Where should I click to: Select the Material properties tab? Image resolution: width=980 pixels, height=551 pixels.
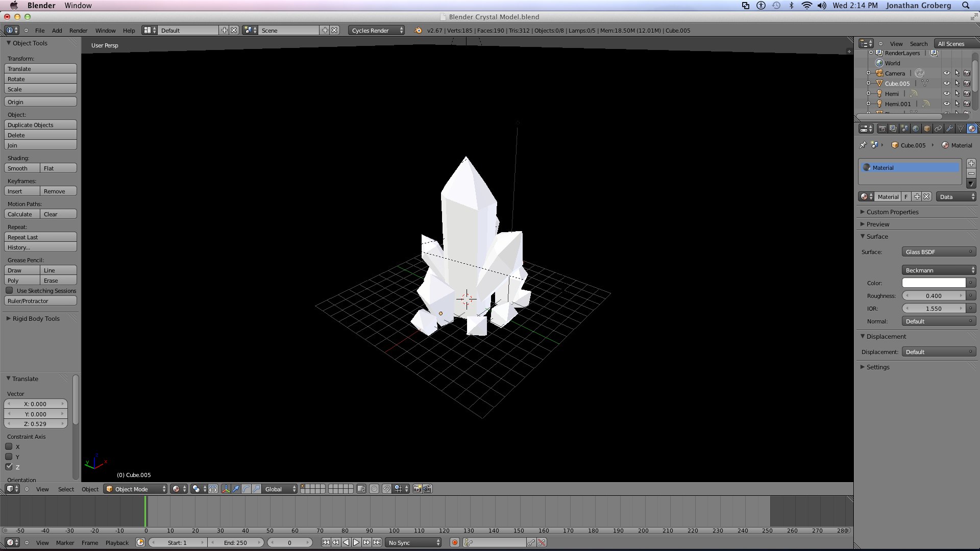click(x=972, y=129)
